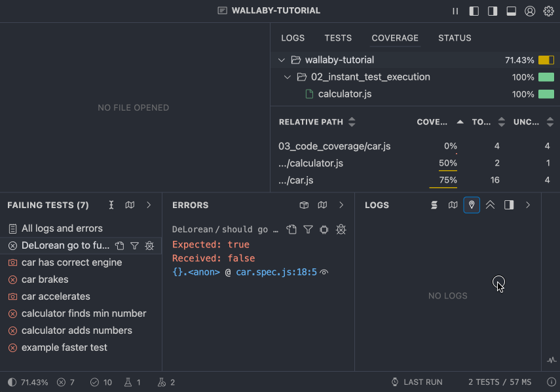Open Wallaby settings gear
Image resolution: width=560 pixels, height=392 pixels.
coord(548,10)
